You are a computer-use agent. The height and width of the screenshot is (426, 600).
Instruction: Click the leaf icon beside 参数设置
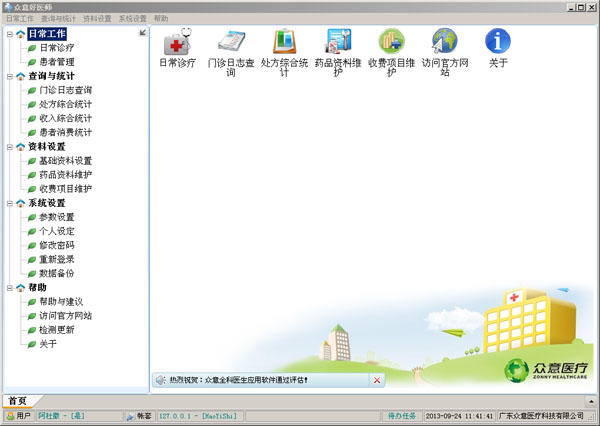click(x=32, y=217)
